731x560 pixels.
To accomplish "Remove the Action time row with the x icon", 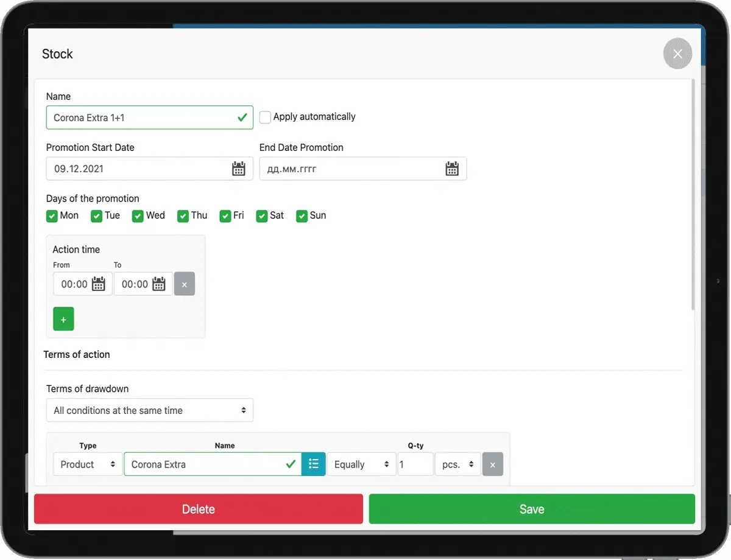I will click(x=185, y=284).
